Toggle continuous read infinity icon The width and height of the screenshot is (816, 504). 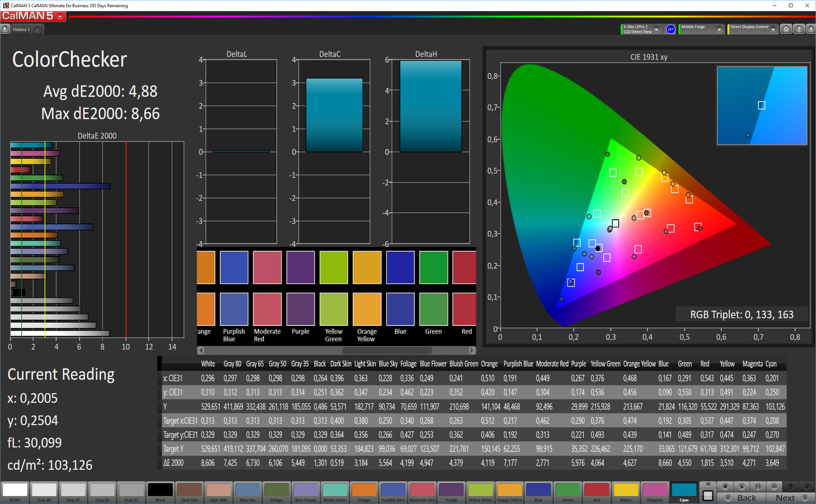(774, 487)
